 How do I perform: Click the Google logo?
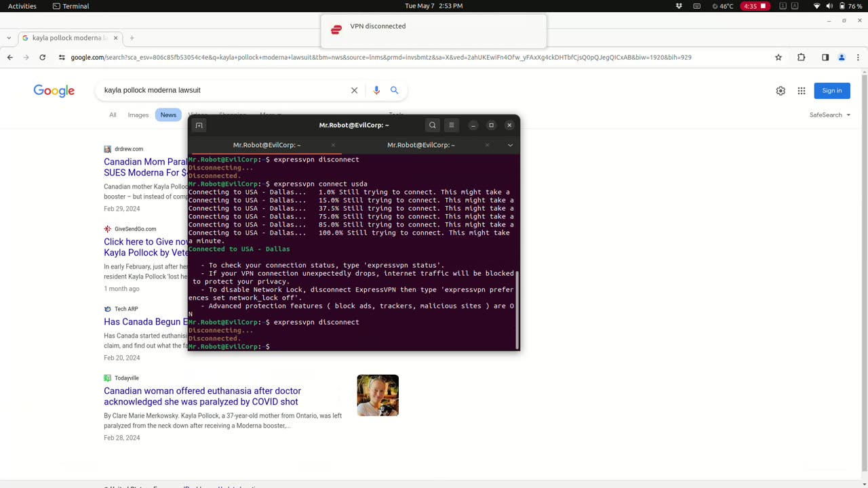tap(54, 91)
